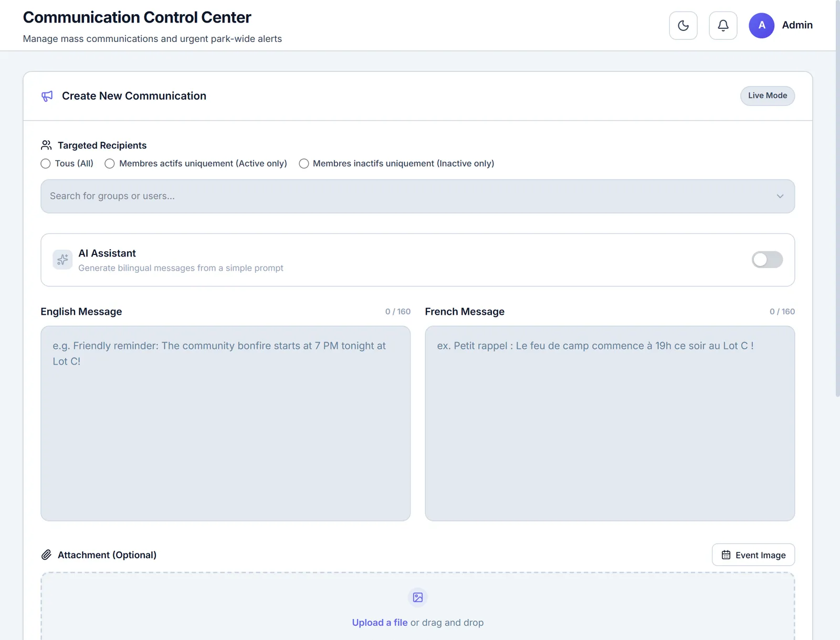
Task: Click the page vertical scrollbar
Action: (x=838, y=199)
